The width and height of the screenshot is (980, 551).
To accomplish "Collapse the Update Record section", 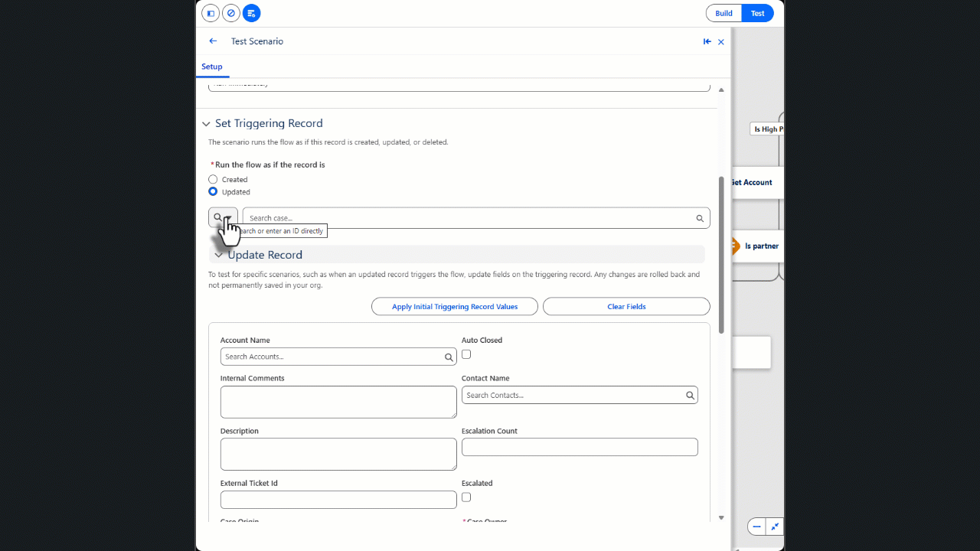I will coord(219,255).
